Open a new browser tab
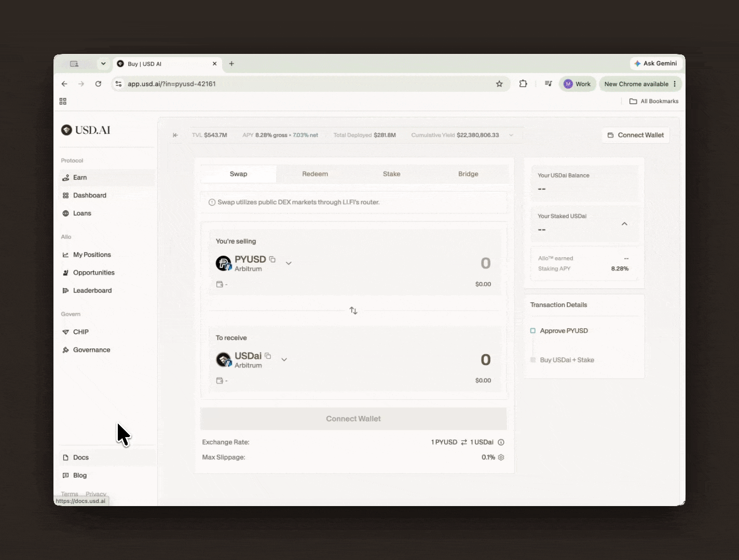Screen dimensions: 739x560 [x=231, y=64]
